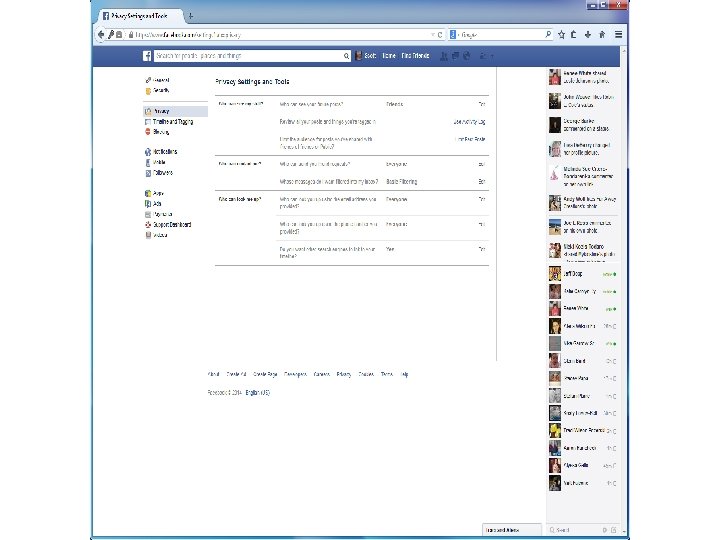Open the friend requests icon

pos(444,56)
